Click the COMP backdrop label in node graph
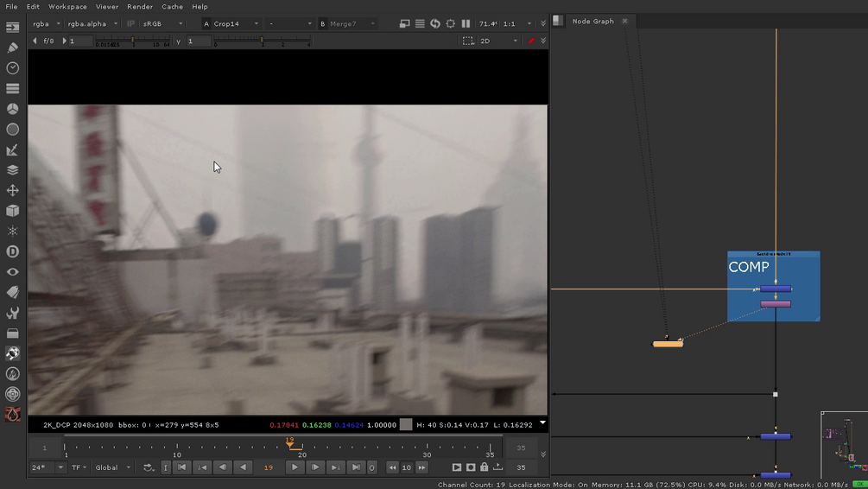868x489 pixels. point(749,267)
